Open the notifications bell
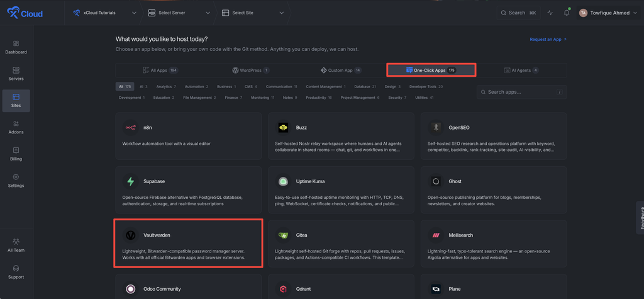The width and height of the screenshot is (644, 299). click(x=567, y=13)
